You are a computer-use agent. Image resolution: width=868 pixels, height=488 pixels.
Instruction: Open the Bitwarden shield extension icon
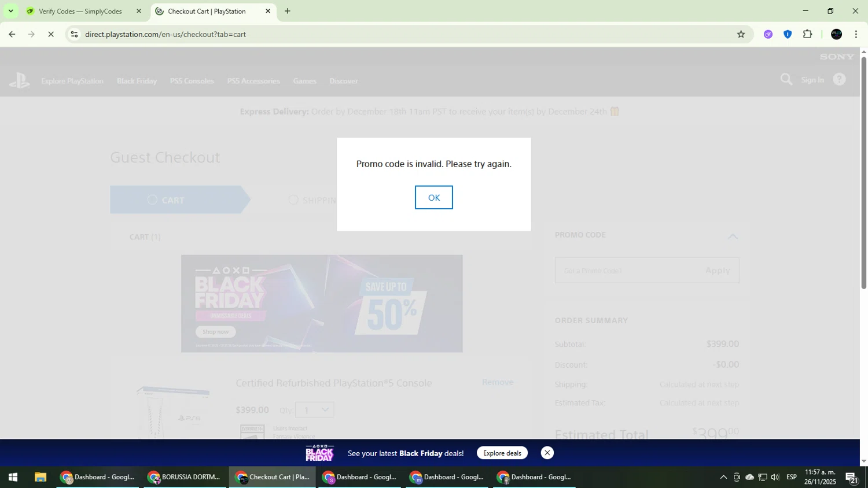pyautogui.click(x=788, y=34)
